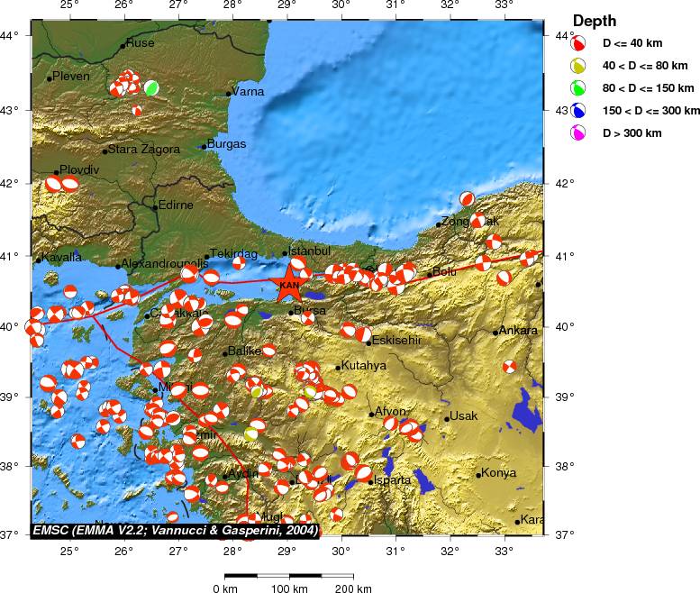This screenshot has height=593, width=700.
Task: Click the Ankara city marker dot
Action: click(495, 333)
